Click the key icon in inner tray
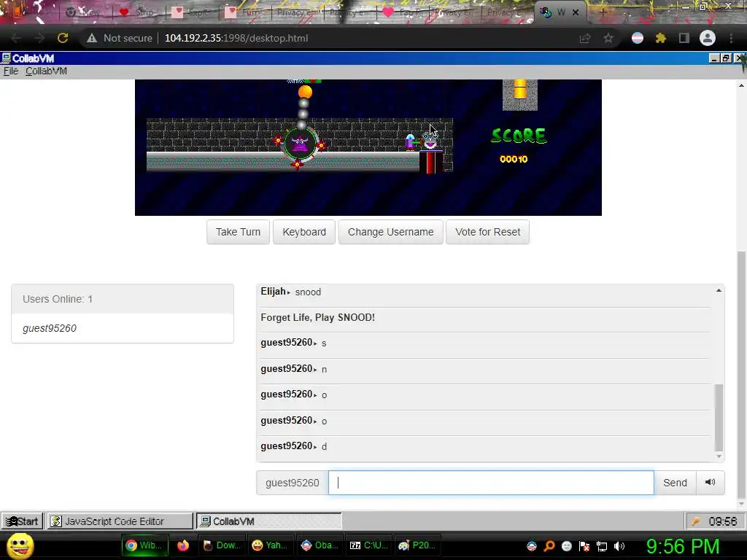This screenshot has width=747, height=560. (695, 521)
